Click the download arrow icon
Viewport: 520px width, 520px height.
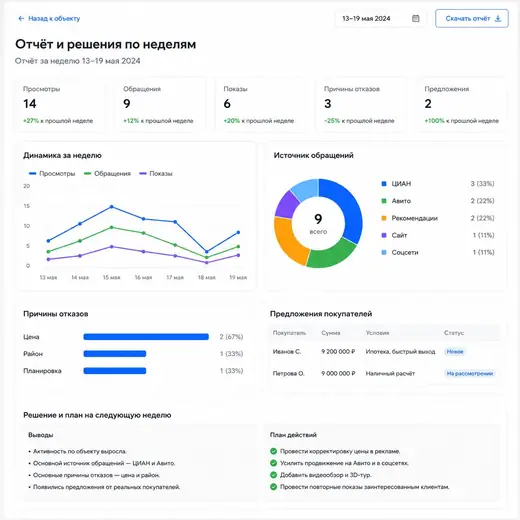coord(498,18)
